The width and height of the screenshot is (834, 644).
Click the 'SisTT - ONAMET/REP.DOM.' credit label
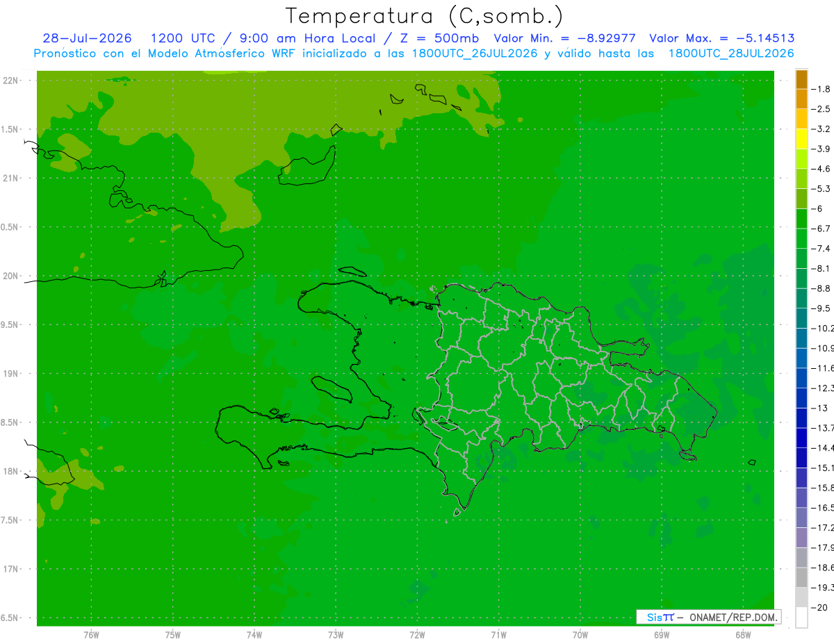click(x=708, y=617)
